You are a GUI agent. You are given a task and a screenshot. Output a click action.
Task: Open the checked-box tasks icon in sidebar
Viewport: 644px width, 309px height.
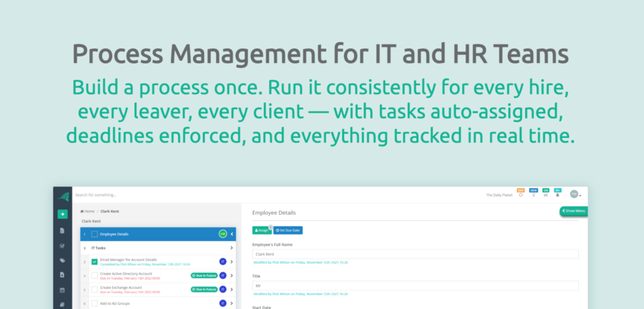point(62,245)
